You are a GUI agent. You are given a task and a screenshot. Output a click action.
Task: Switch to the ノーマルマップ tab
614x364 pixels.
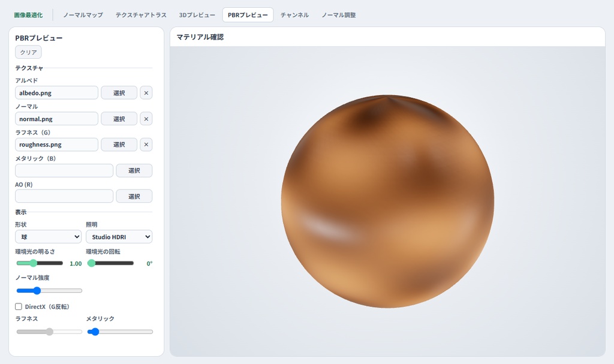[x=83, y=15]
